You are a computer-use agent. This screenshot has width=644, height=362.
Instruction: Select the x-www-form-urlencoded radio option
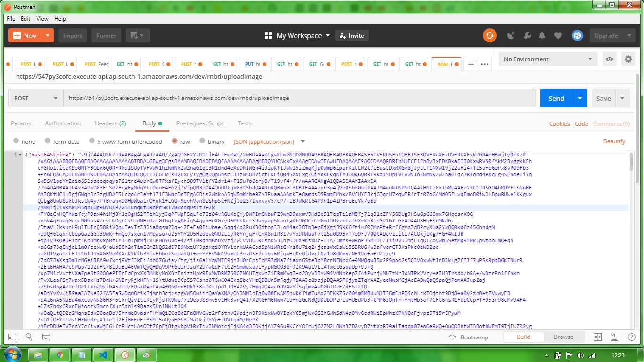pyautogui.click(x=92, y=141)
